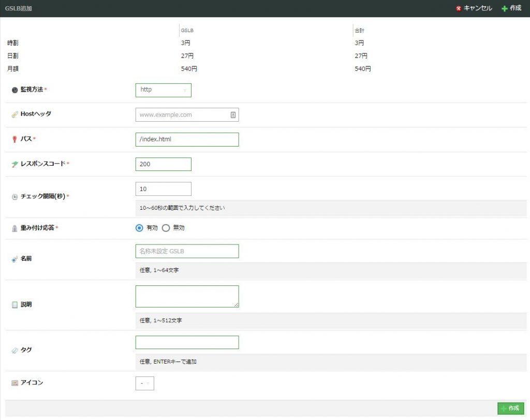Click the weight icon next to 重み付け応答
The height and width of the screenshot is (420, 530).
(14, 227)
